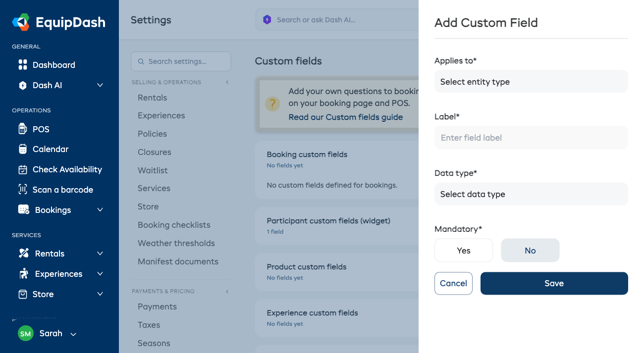Open Services settings

154,188
